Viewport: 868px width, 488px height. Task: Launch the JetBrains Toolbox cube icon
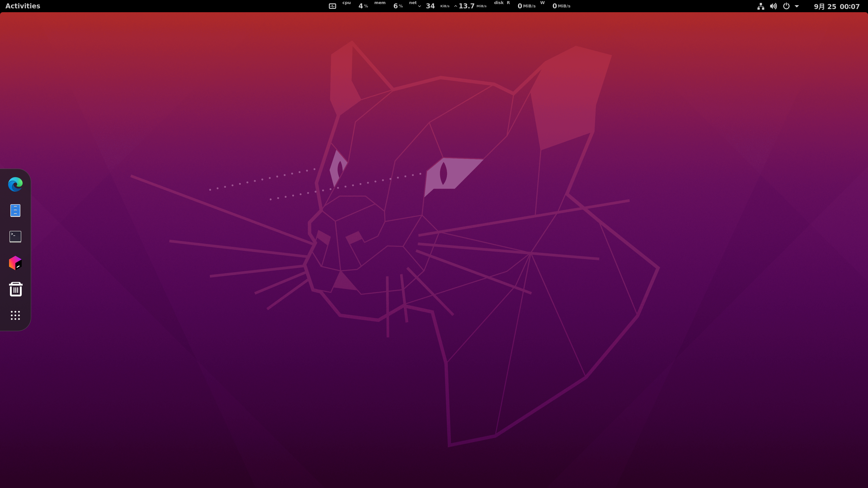click(15, 263)
